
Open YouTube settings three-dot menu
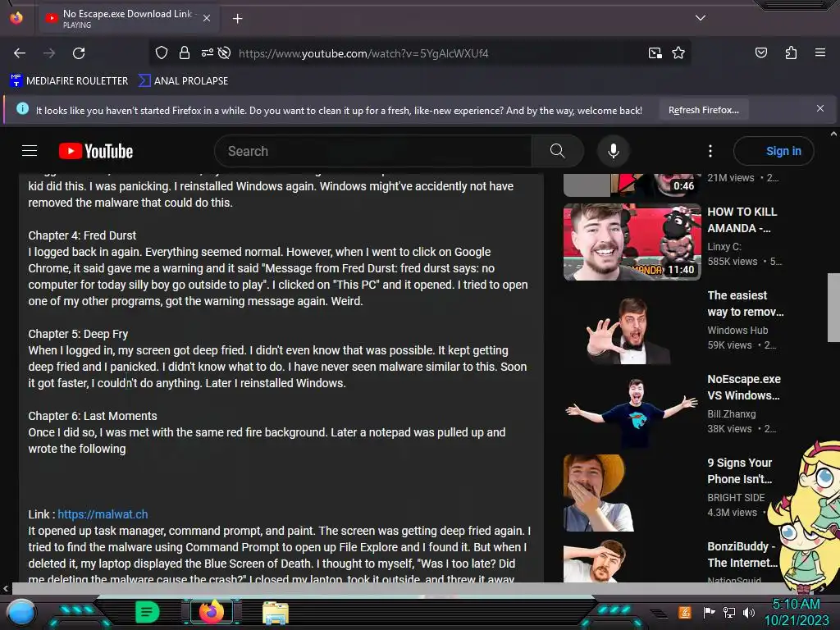pos(710,151)
